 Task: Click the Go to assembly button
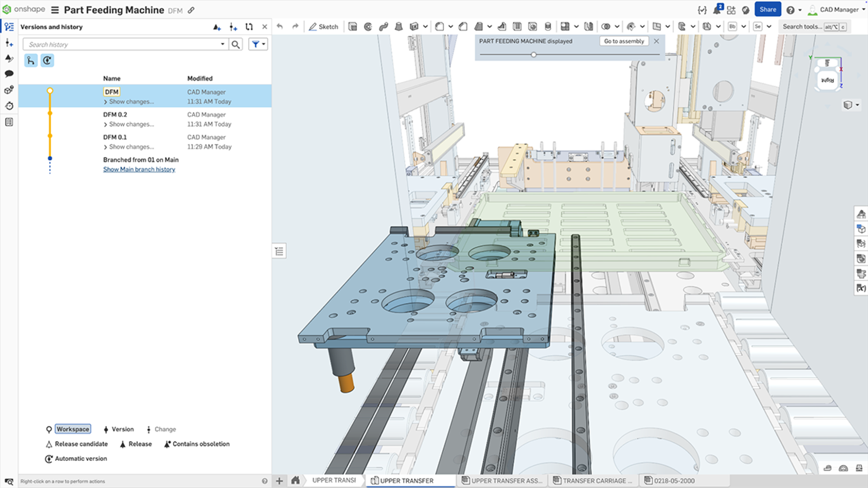624,41
